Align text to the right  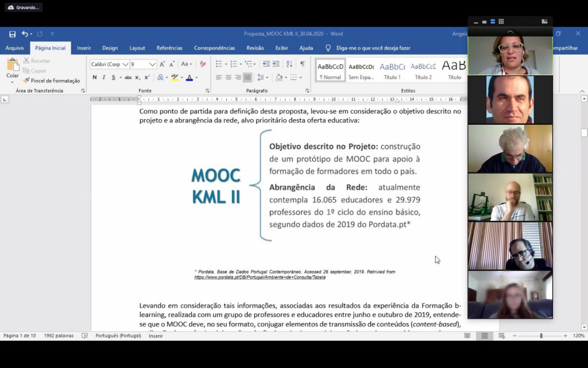tap(238, 78)
